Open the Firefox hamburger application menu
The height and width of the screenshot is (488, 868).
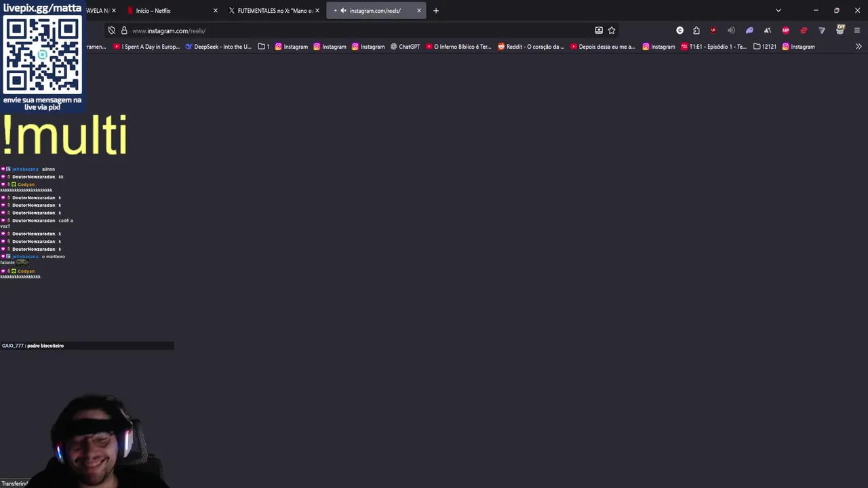(857, 30)
